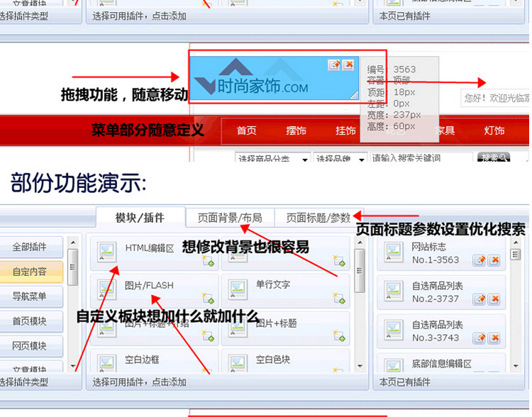Switch to the 页面标题/参数 tab
This screenshot has height=417, width=532.
pos(318,218)
